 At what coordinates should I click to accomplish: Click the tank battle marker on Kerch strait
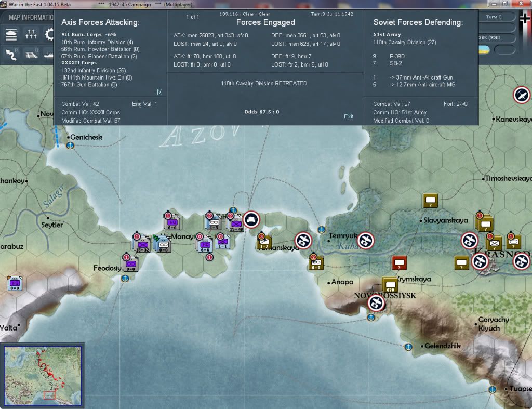[x=251, y=220]
